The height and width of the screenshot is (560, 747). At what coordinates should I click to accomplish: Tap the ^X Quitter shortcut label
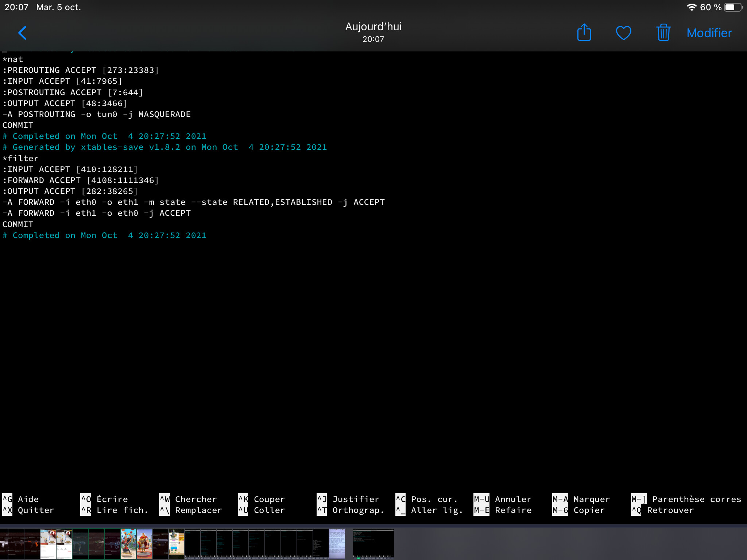pos(28,510)
